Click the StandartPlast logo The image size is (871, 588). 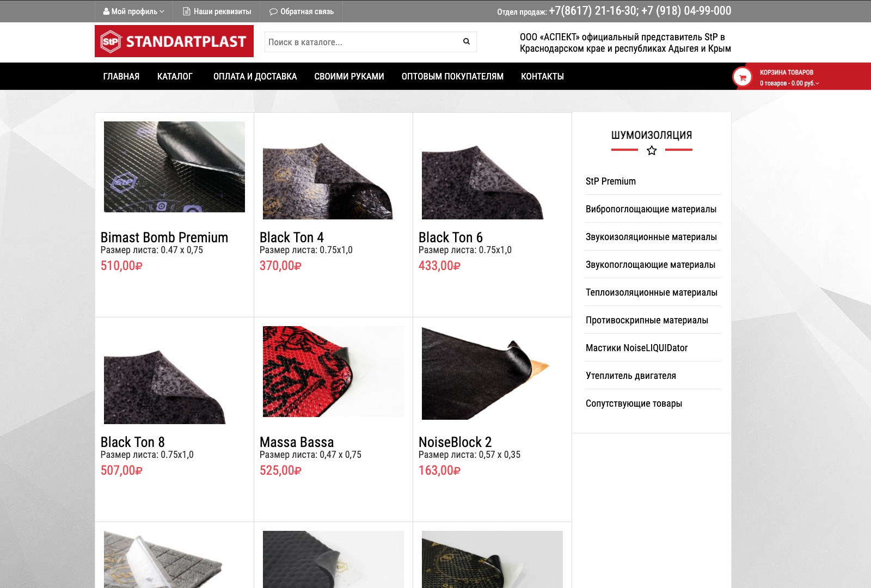174,41
